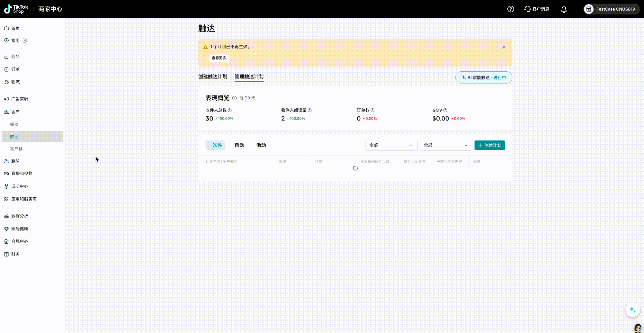This screenshot has height=333, width=644.
Task: Open the notifications bell icon
Action: [564, 9]
